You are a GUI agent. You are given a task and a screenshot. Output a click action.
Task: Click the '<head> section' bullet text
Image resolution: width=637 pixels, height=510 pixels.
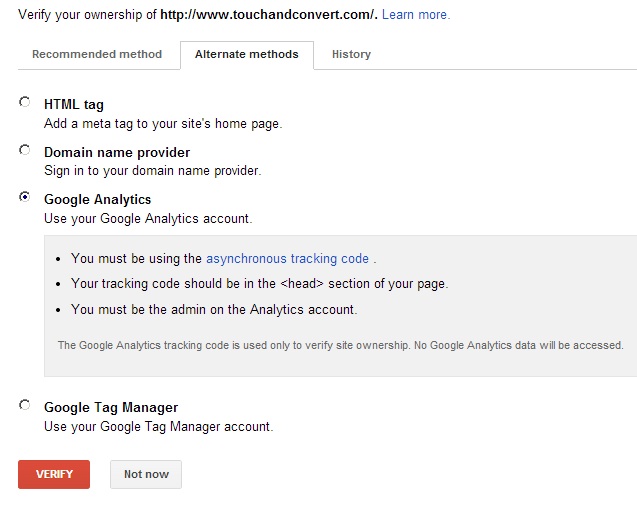(260, 284)
